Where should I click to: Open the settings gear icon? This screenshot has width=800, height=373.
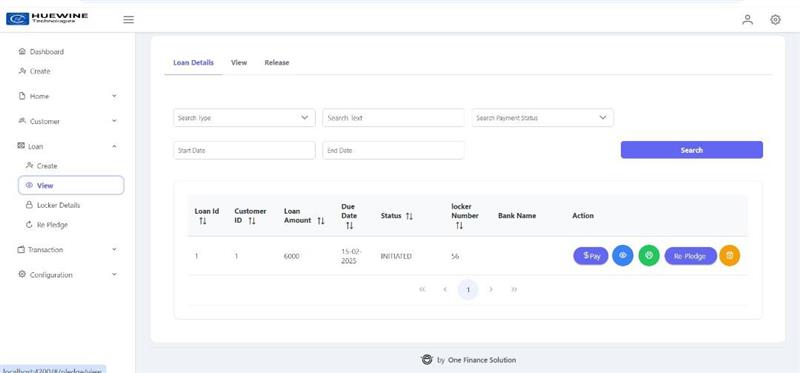click(775, 19)
